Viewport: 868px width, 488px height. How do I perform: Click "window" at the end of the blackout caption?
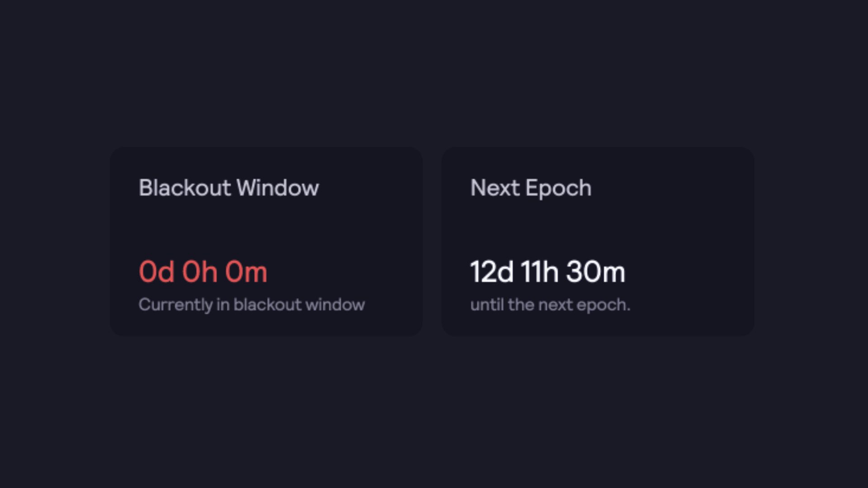(x=335, y=305)
